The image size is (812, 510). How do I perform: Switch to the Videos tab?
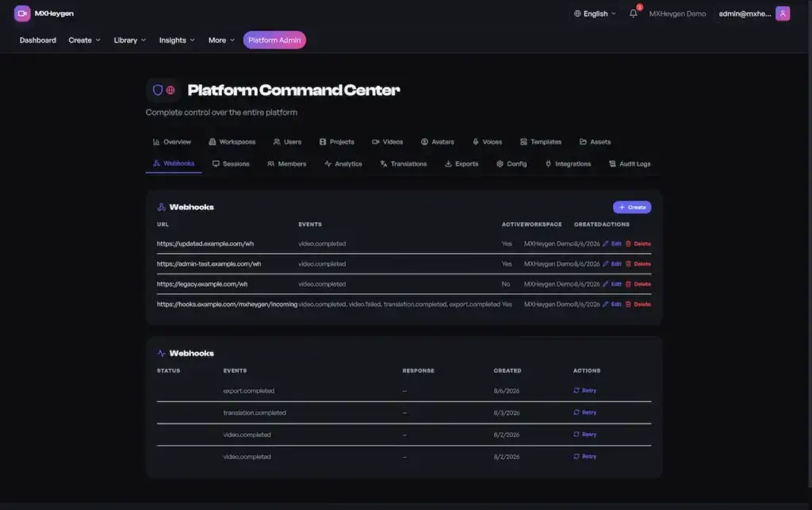coord(387,142)
